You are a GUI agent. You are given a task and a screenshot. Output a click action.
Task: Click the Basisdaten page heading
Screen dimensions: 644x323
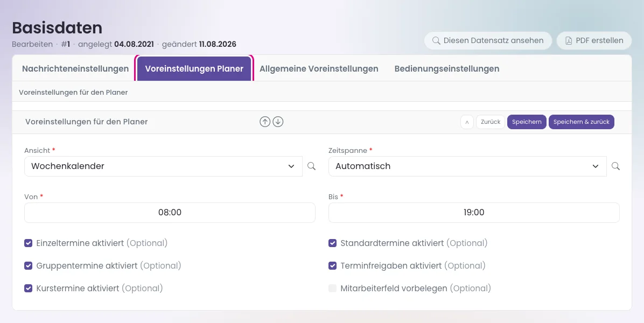(x=57, y=28)
